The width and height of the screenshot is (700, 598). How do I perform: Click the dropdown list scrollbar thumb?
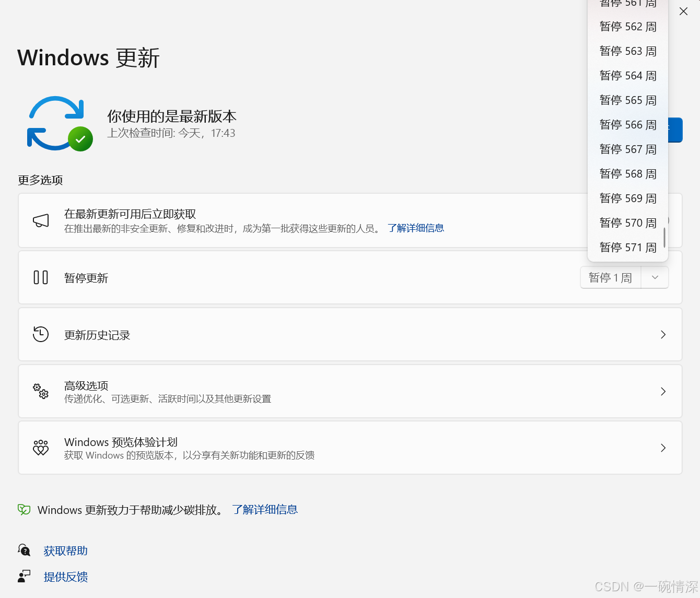[664, 238]
